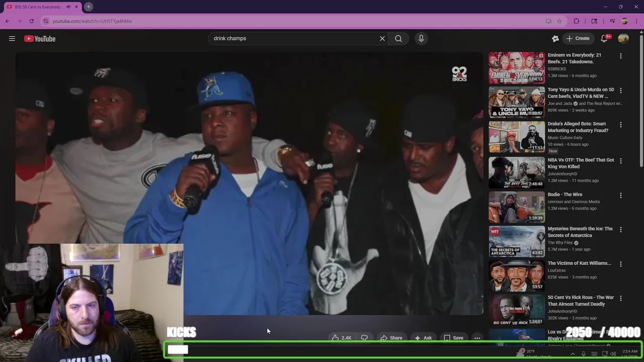Open The Victims of Katt Williams thumbnail

517,276
